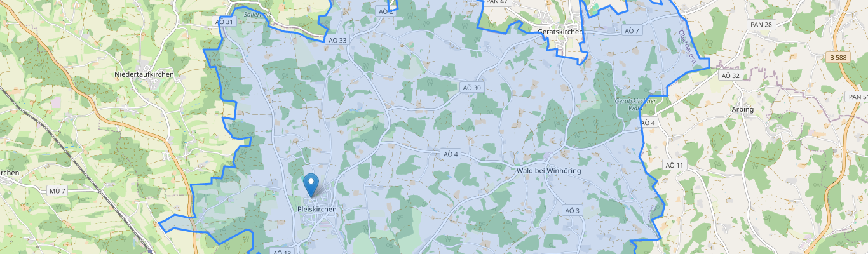Click the PAN 28 road shield
Image resolution: width=868 pixels, height=254 pixels.
[761, 25]
